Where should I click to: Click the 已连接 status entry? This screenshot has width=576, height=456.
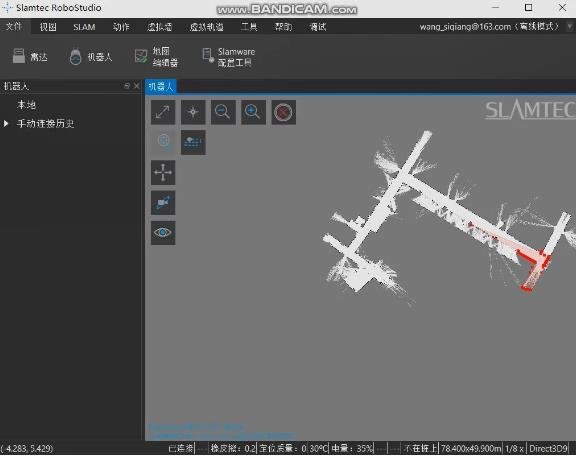coord(181,449)
